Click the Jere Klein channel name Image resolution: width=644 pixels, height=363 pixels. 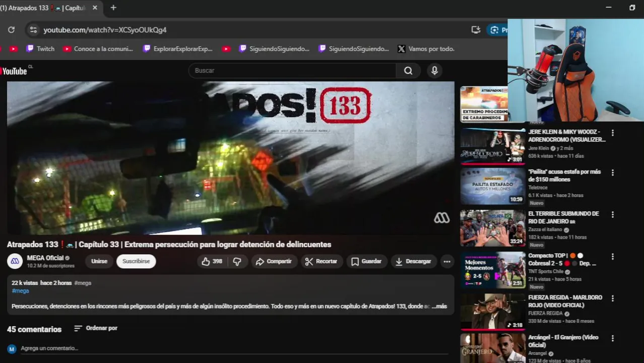pos(539,148)
